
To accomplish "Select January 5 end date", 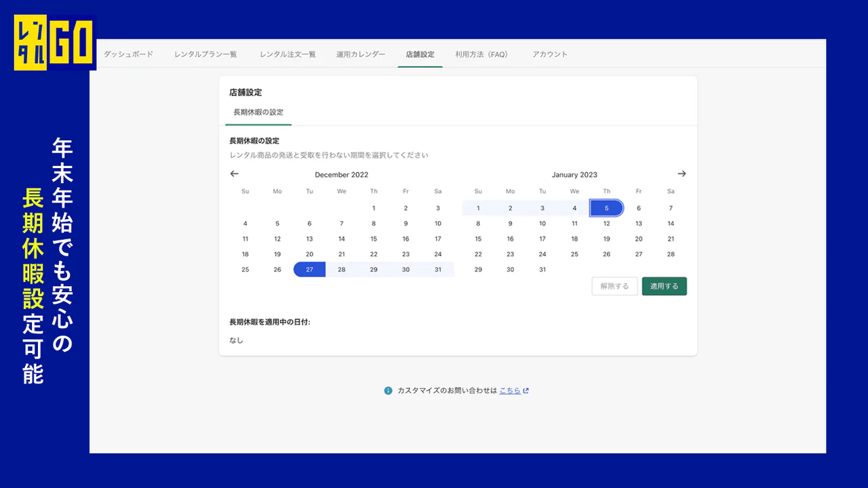I will tap(607, 208).
